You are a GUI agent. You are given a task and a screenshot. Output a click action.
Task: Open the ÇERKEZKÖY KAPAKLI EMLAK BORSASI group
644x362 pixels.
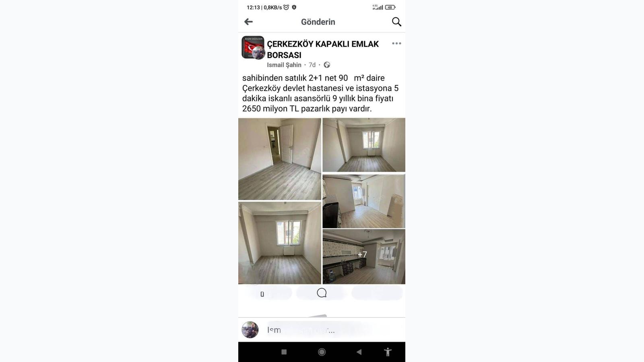(x=323, y=49)
